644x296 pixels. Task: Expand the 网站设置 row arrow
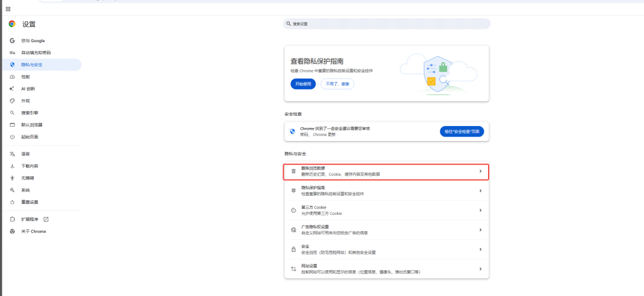[x=480, y=269]
